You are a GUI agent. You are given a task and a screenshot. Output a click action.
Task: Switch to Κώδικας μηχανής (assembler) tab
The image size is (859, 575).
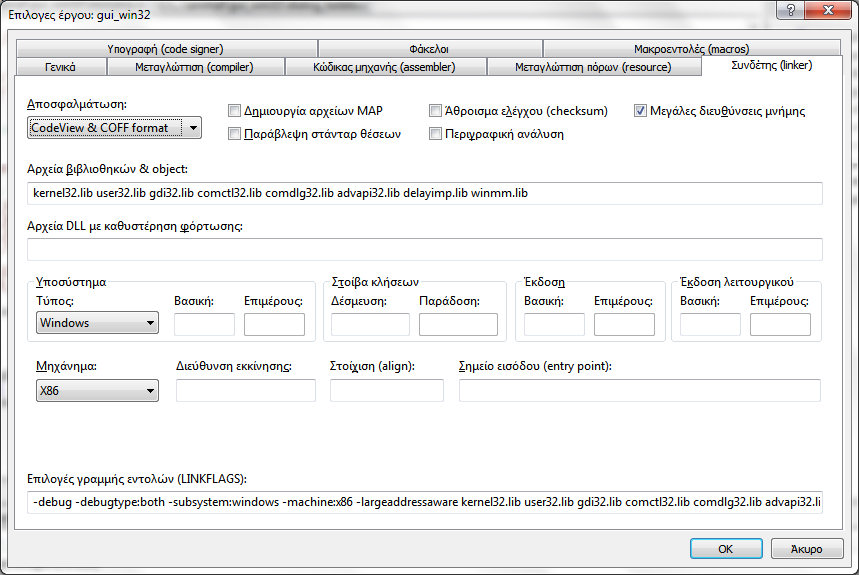[385, 67]
